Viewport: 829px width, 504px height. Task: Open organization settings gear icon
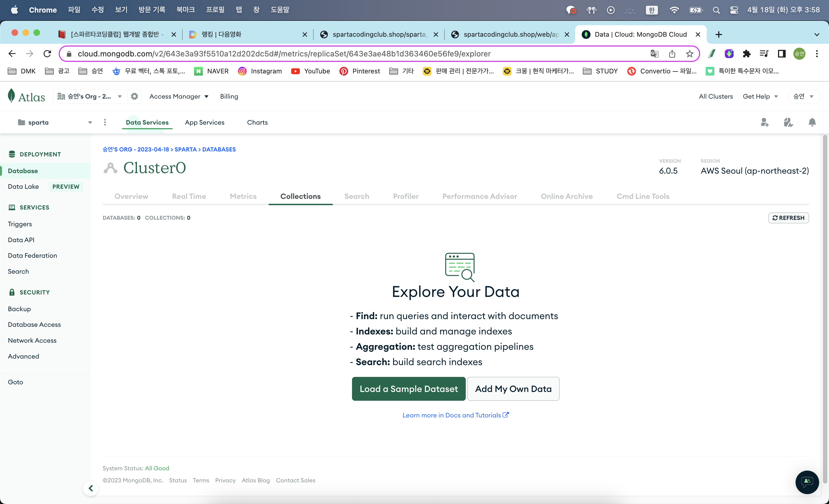134,96
